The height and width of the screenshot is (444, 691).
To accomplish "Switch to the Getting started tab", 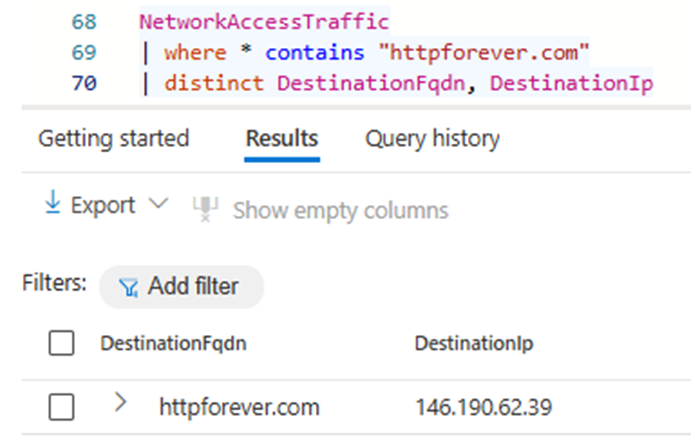I will (113, 138).
